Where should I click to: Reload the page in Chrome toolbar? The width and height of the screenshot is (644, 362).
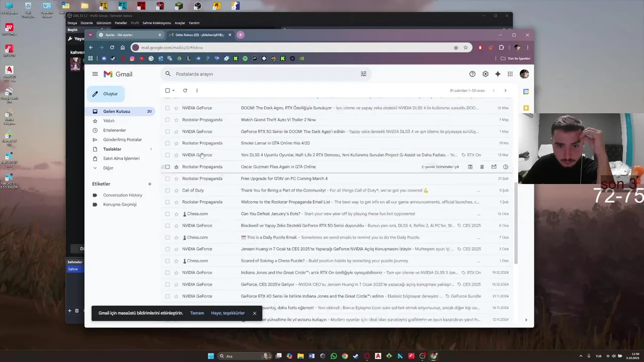point(112,47)
